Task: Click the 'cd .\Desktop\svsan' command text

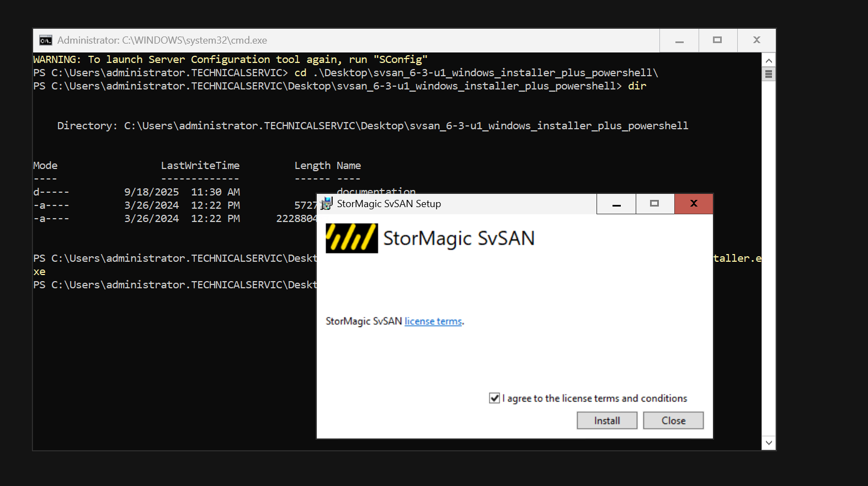Action: [x=476, y=73]
